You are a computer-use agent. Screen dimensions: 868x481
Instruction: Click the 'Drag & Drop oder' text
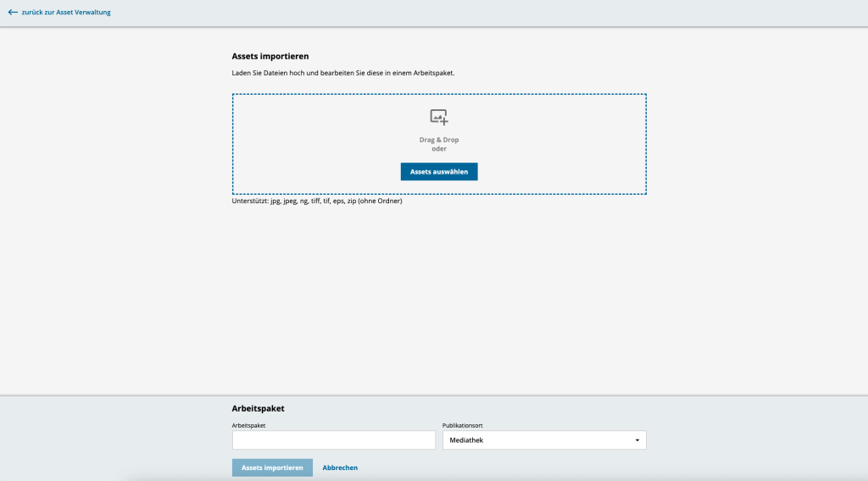click(x=438, y=144)
